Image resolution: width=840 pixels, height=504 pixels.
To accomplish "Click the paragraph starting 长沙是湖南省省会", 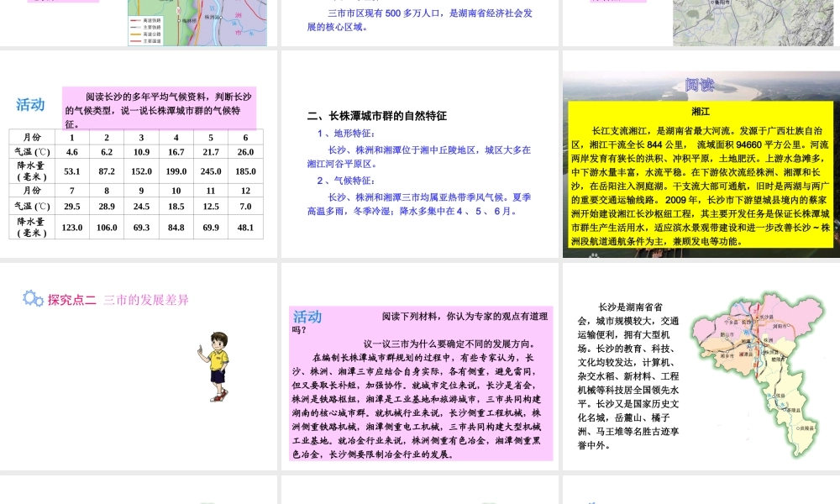I will point(628,376).
